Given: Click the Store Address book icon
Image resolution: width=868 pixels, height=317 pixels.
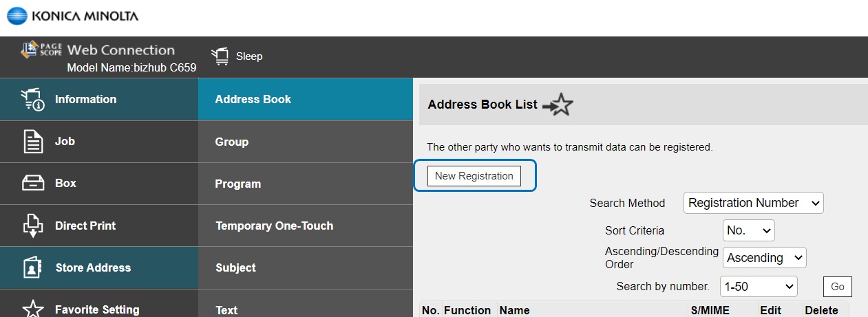Looking at the screenshot, I should click(33, 267).
